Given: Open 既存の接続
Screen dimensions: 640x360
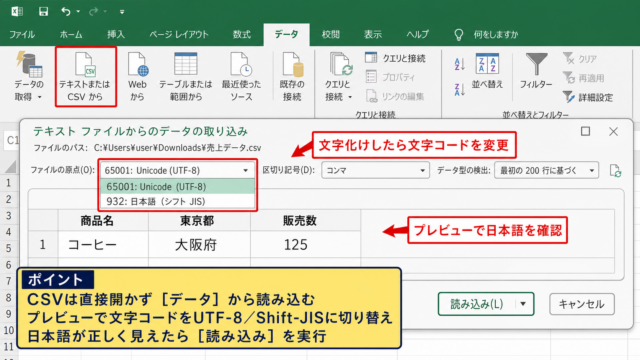Looking at the screenshot, I should tap(292, 76).
